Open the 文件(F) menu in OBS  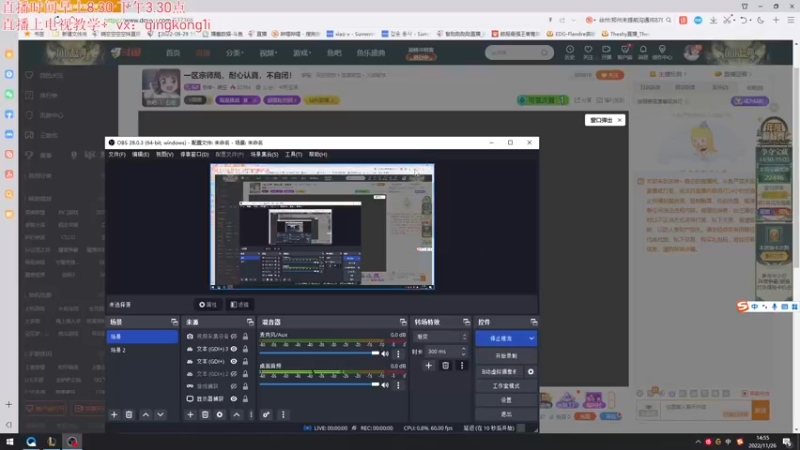117,155
